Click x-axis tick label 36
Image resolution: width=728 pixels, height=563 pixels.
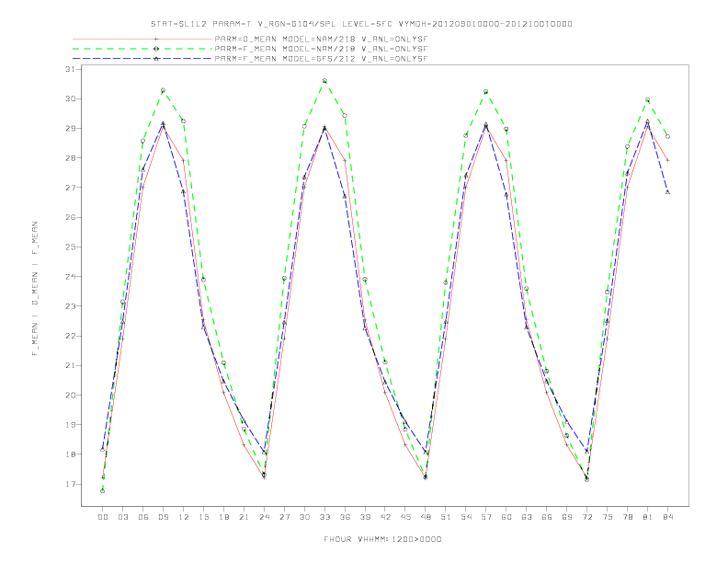(x=345, y=517)
